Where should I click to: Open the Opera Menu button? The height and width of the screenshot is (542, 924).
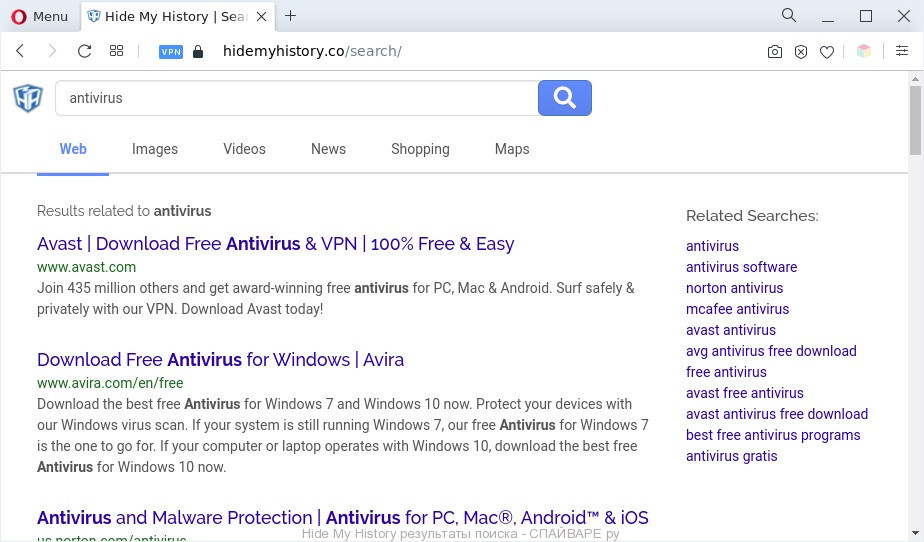[39, 16]
